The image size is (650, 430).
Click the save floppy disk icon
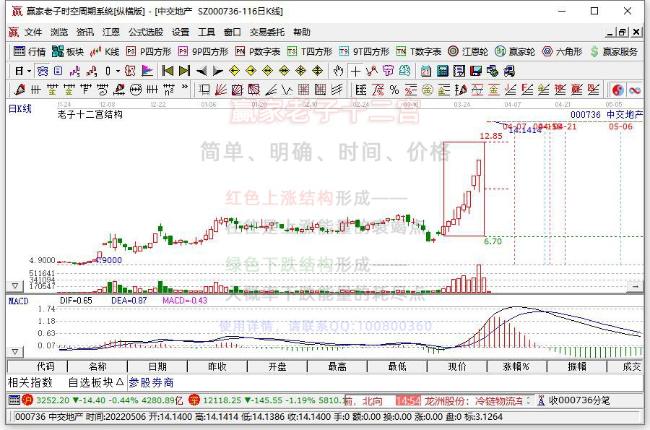(476, 71)
